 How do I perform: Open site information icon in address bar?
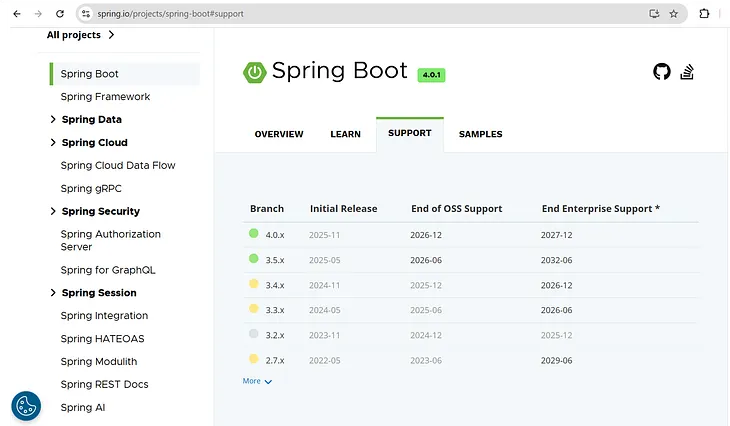click(86, 14)
